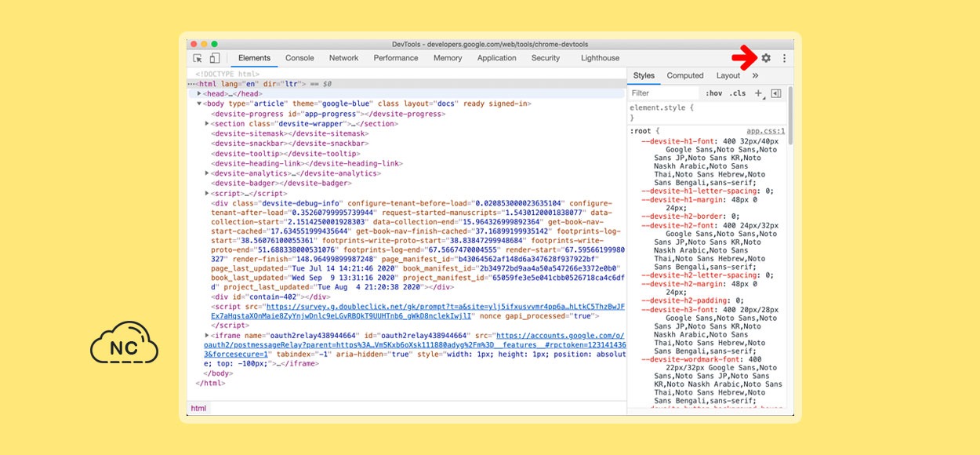
Task: Select the devsite-tooltip element row
Action: (x=285, y=154)
